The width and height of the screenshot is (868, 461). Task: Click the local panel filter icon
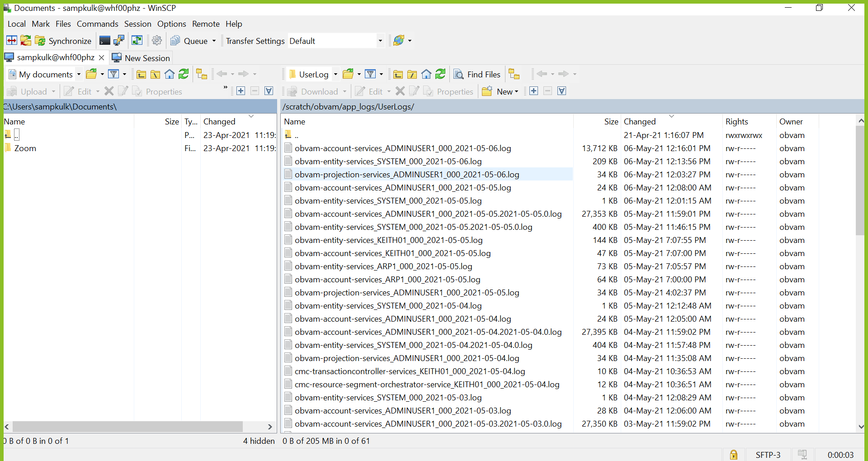(113, 74)
